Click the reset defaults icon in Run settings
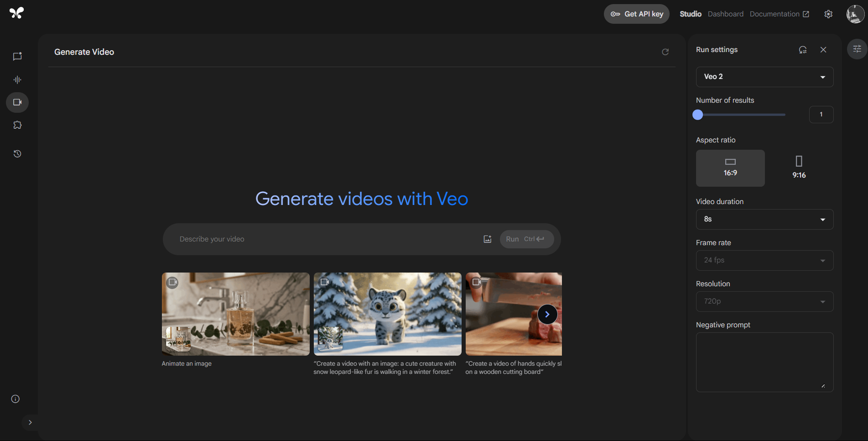The width and height of the screenshot is (868, 441). [803, 50]
